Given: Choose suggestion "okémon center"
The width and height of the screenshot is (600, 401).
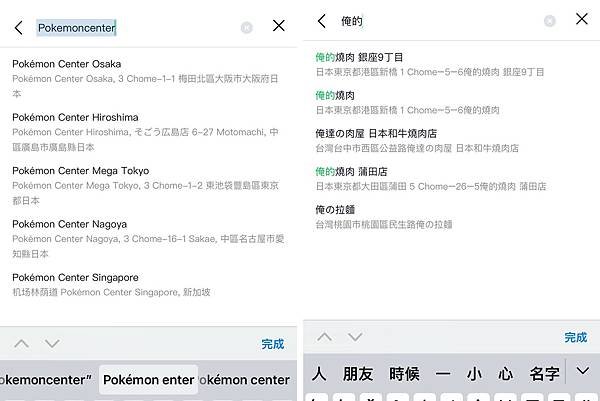Looking at the screenshot, I should [x=245, y=380].
